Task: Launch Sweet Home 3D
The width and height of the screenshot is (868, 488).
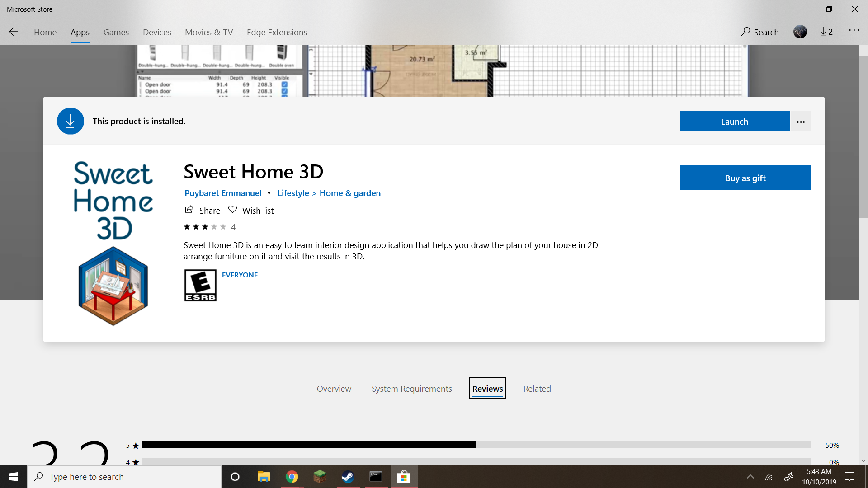Action: [x=735, y=121]
